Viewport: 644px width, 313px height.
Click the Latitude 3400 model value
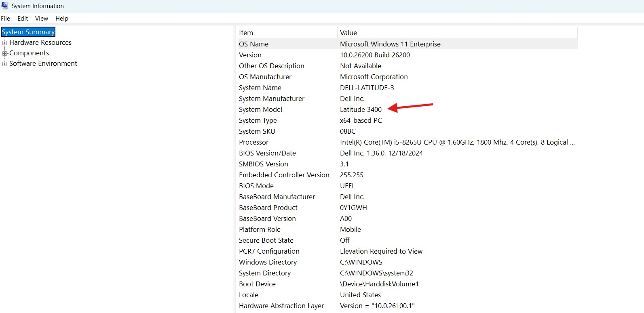point(361,109)
